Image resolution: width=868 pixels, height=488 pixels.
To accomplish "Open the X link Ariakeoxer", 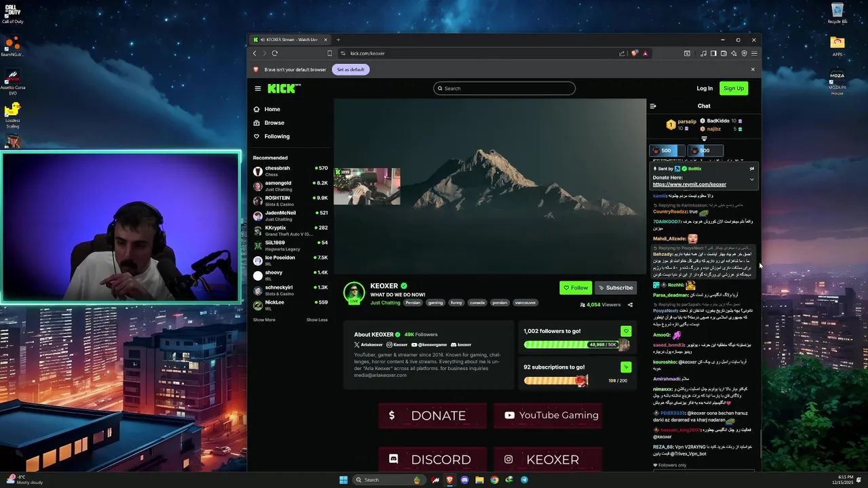I will click(x=368, y=345).
